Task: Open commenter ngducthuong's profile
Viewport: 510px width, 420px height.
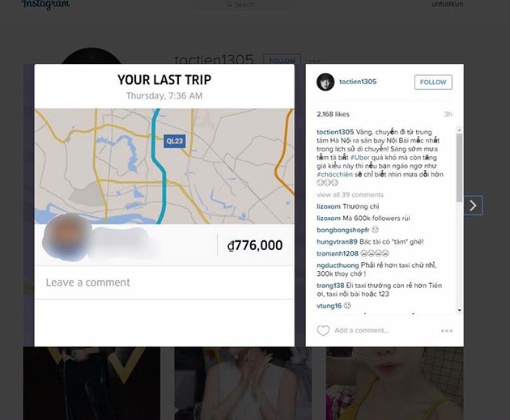Action: click(338, 265)
